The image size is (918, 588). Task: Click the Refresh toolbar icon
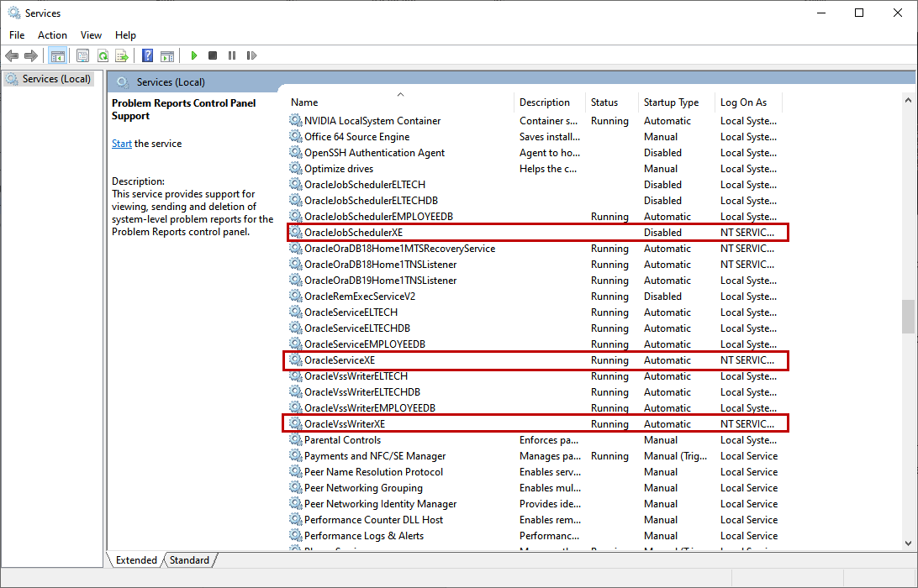[x=103, y=55]
